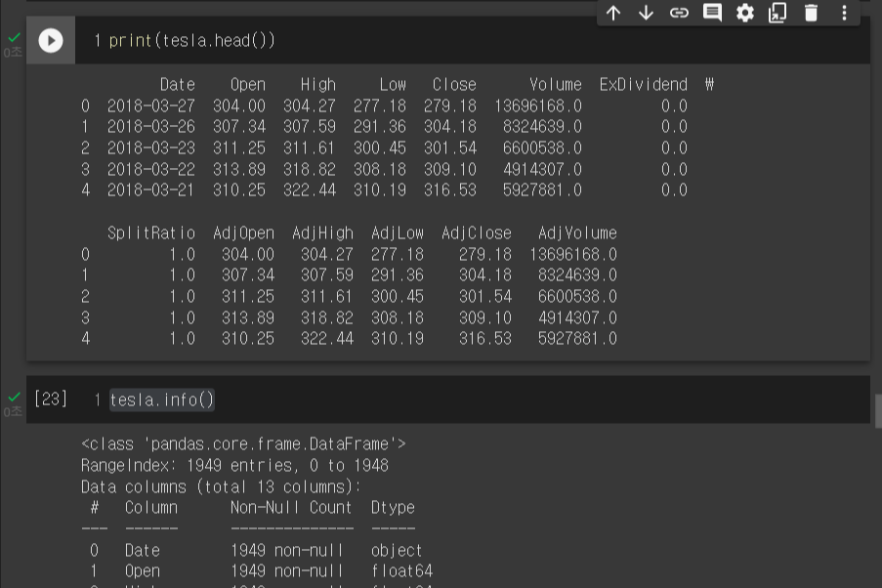Mirror cell in tab icon
882x588 pixels.
click(777, 13)
